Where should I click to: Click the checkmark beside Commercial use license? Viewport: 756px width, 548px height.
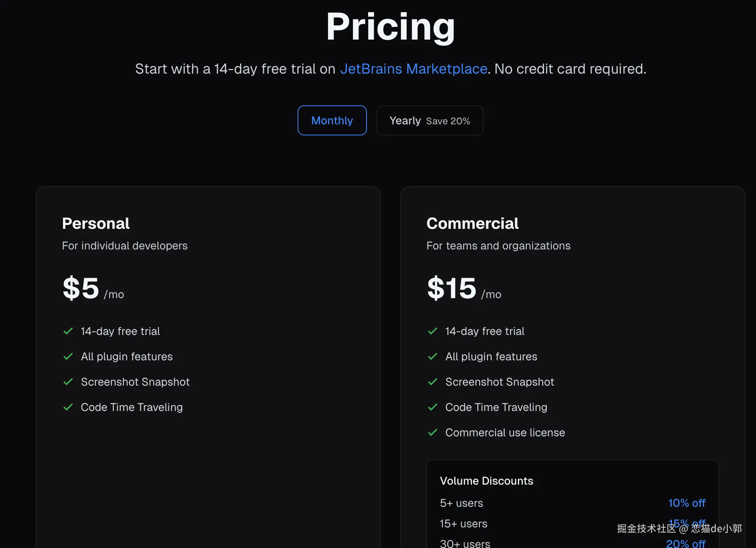pos(433,432)
